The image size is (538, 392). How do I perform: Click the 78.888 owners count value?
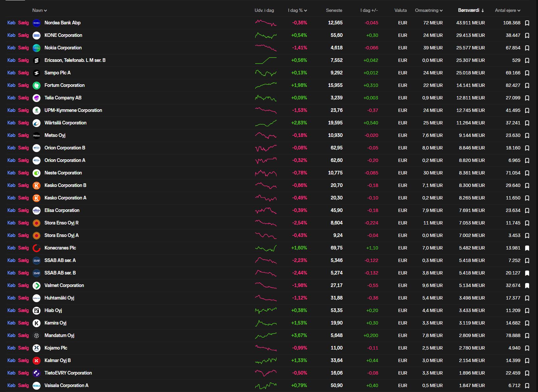pyautogui.click(x=513, y=335)
